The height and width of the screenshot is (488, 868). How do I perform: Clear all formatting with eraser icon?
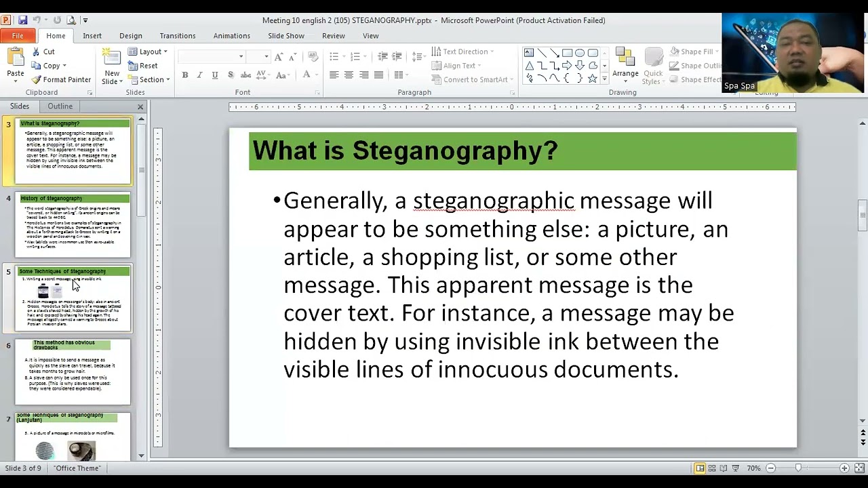pyautogui.click(x=313, y=57)
